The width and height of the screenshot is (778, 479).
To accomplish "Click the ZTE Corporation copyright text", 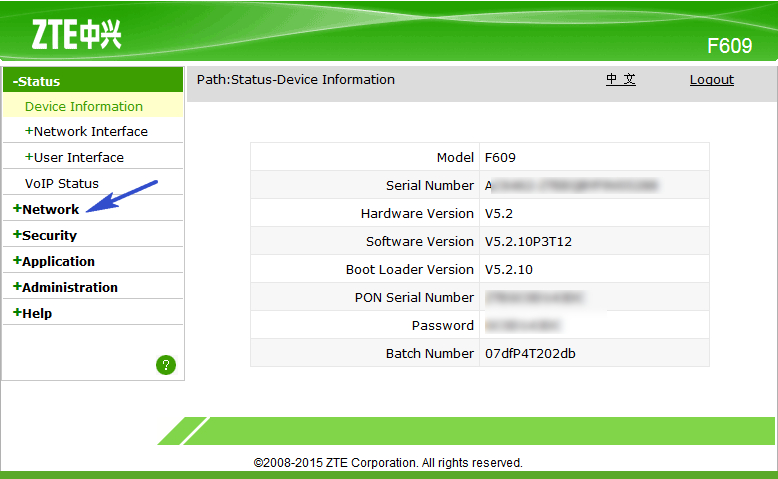I will [388, 463].
